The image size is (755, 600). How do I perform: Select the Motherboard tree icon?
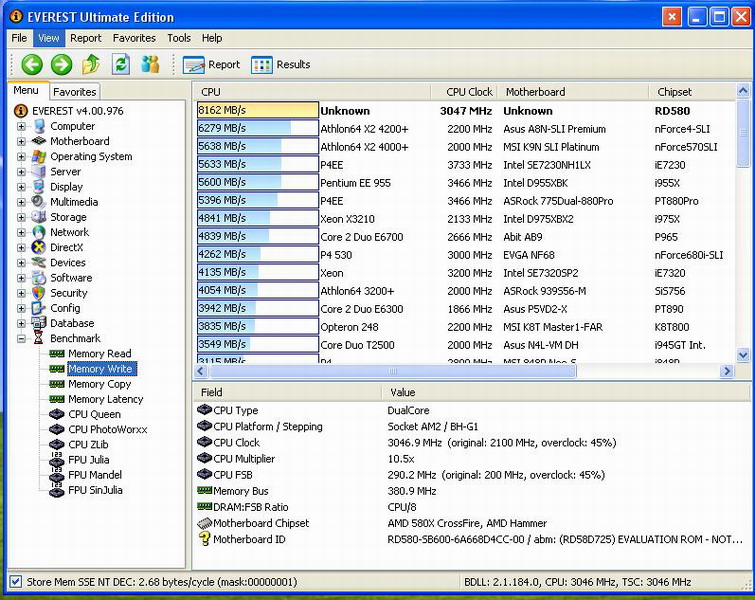(x=39, y=141)
